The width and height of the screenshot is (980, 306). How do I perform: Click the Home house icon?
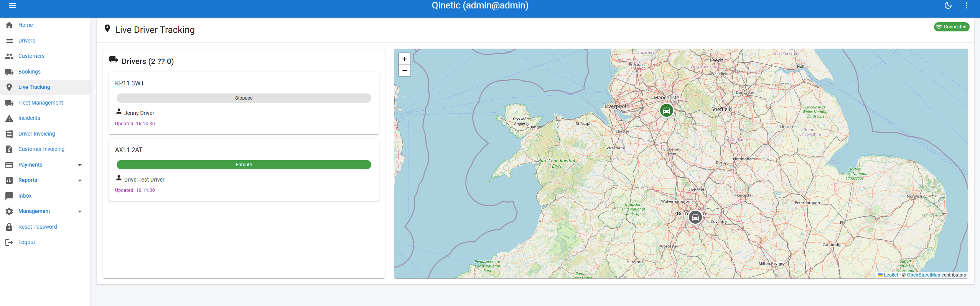(9, 25)
